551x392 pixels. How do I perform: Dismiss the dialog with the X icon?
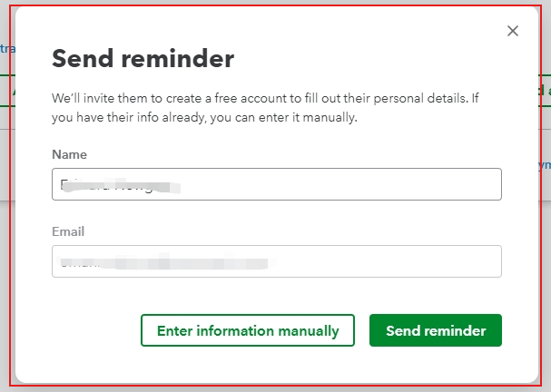[x=513, y=31]
